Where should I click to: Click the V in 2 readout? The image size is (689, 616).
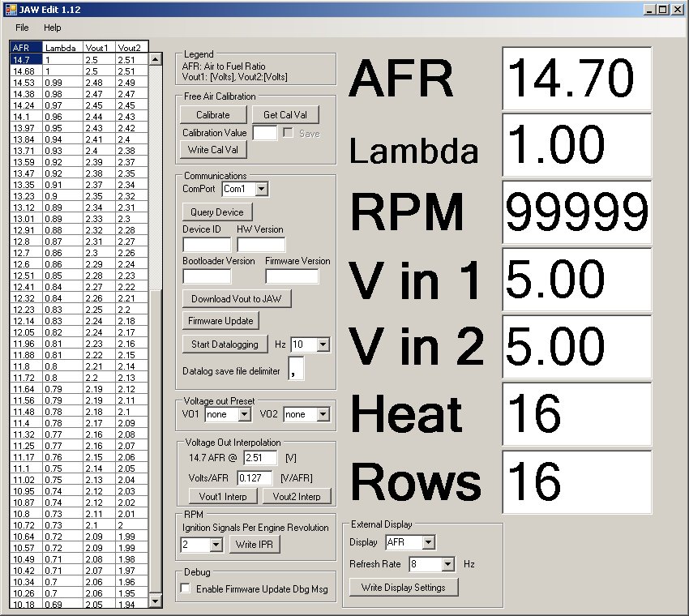click(x=576, y=347)
